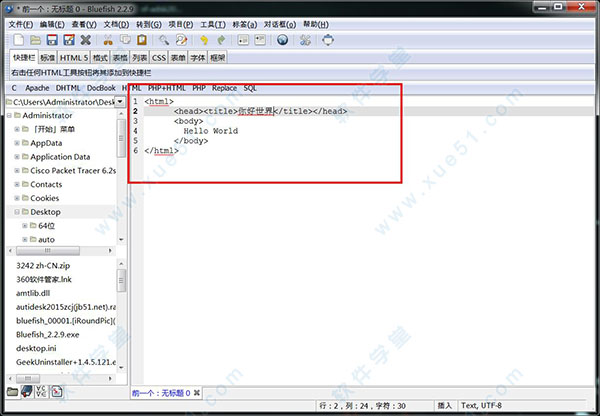
Task: Switch to file browser panel folder icon
Action: [12, 392]
